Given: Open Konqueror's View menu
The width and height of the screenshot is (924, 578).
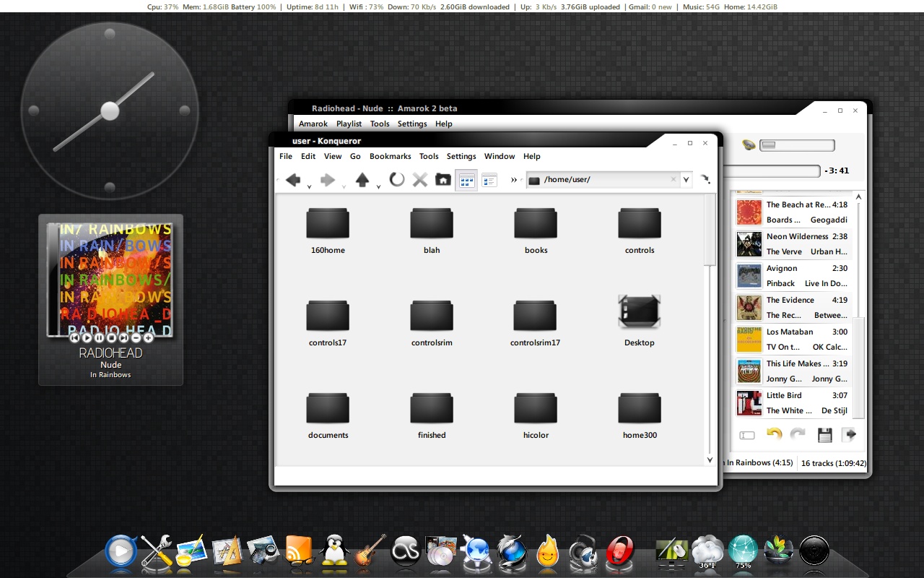Looking at the screenshot, I should pyautogui.click(x=333, y=156).
